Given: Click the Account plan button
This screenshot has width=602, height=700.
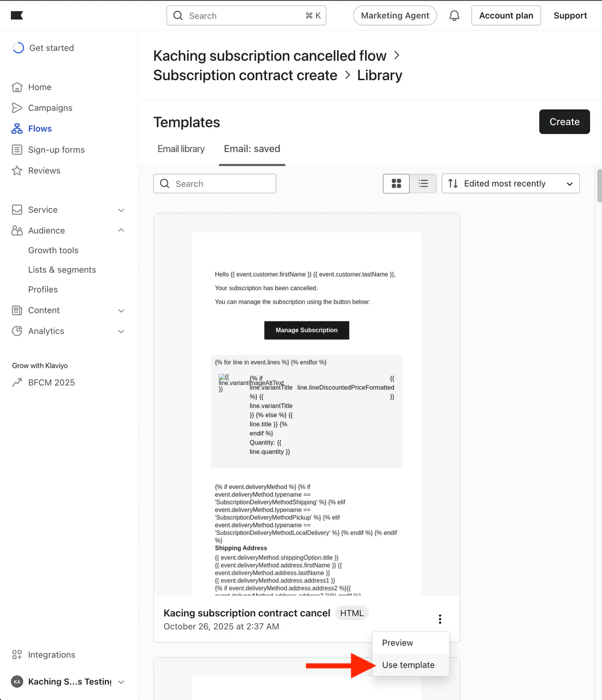Looking at the screenshot, I should click(506, 16).
